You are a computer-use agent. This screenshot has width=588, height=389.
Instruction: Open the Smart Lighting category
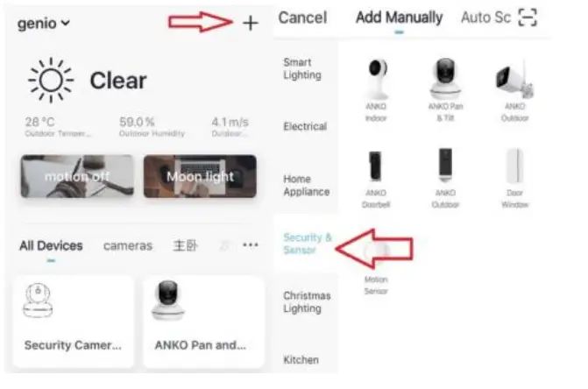(x=302, y=68)
